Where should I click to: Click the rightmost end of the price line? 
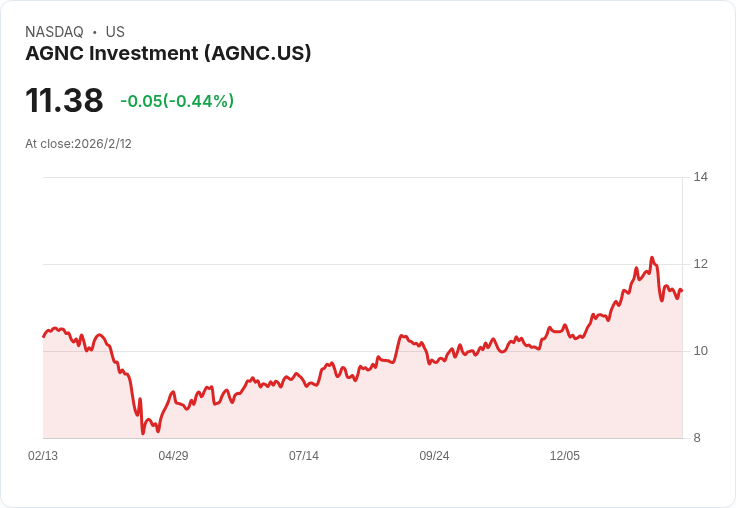coord(681,291)
